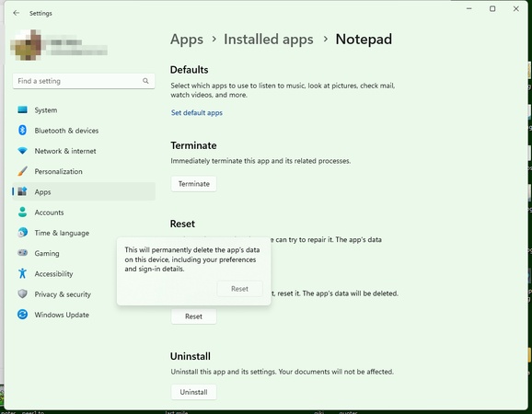Click the search magnifier icon

145,81
